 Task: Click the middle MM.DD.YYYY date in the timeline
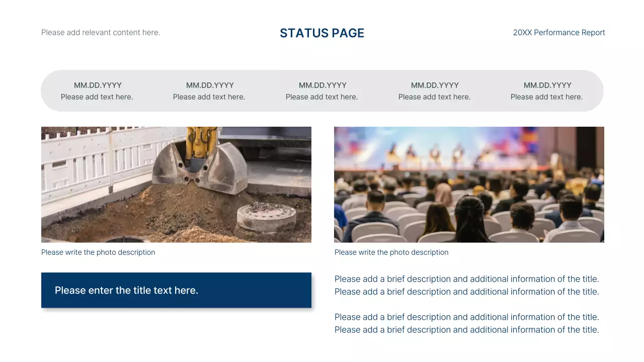(323, 85)
